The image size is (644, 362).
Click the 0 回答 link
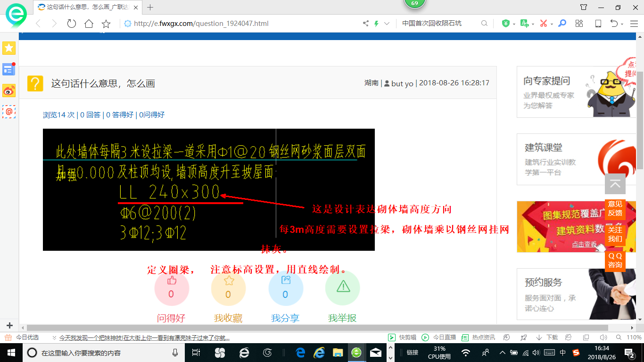click(90, 115)
